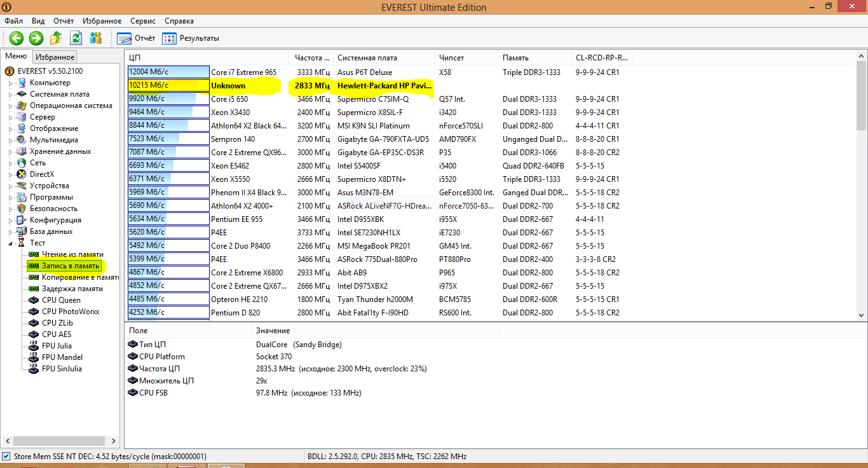Expand the Безопасность node arrow
This screenshot has width=868, height=468.
tap(10, 209)
